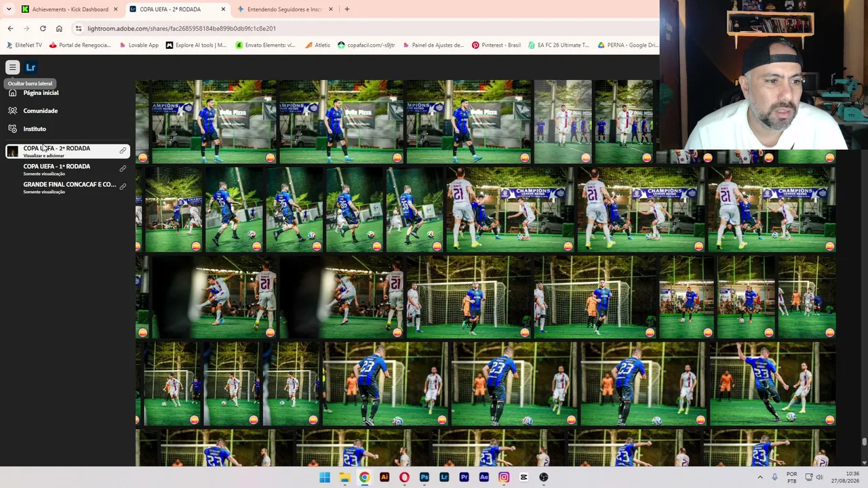Change the POR PTB keyboard language

(x=791, y=477)
